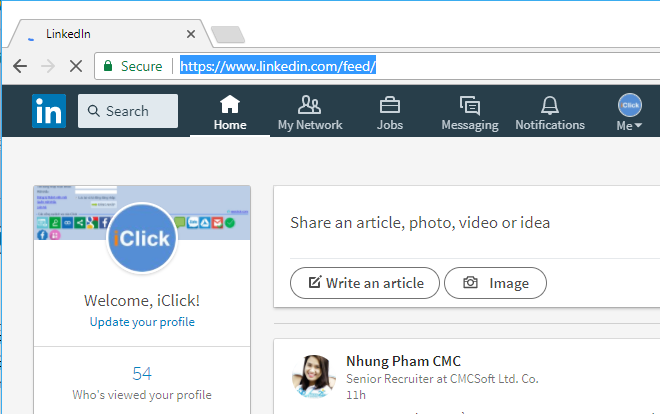Open the Home navigation item
This screenshot has height=414, width=660.
click(x=230, y=113)
